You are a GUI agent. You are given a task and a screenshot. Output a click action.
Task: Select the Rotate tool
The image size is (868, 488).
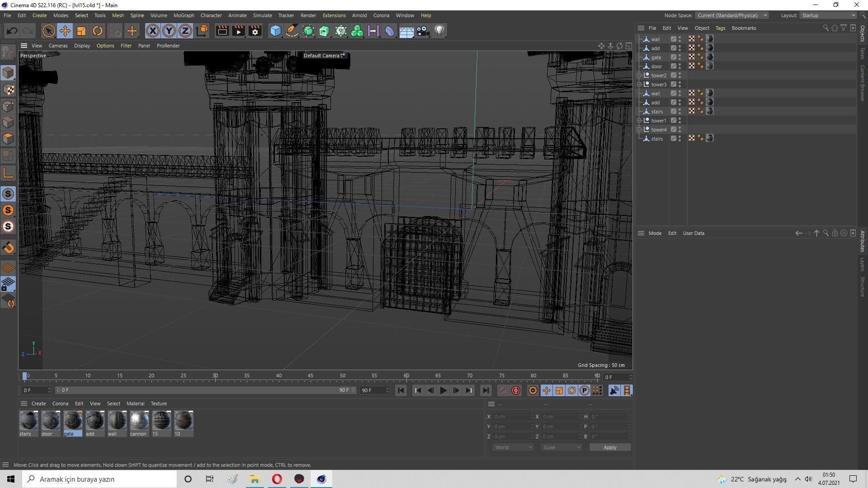click(98, 31)
